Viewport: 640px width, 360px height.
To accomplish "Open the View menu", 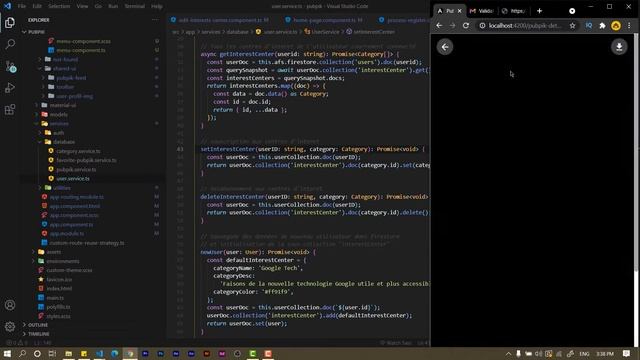I will coord(82,6).
